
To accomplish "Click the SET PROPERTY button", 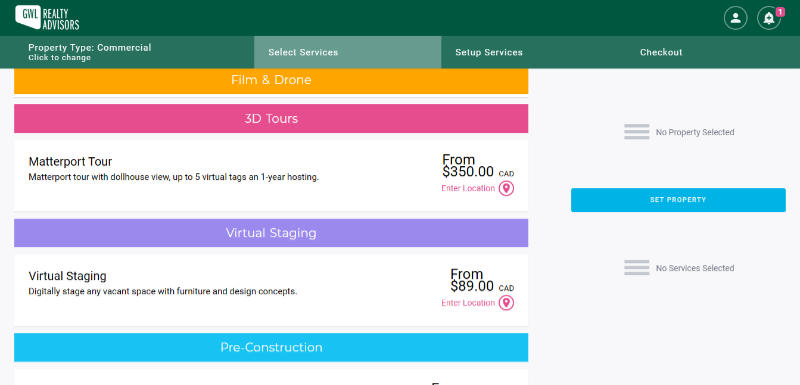I will (x=678, y=200).
